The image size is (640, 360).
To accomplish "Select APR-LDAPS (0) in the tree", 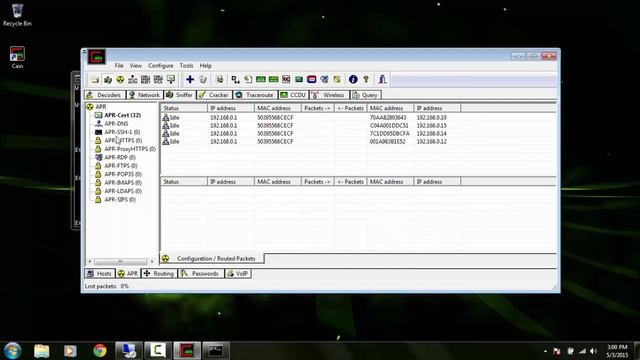I will [x=123, y=191].
